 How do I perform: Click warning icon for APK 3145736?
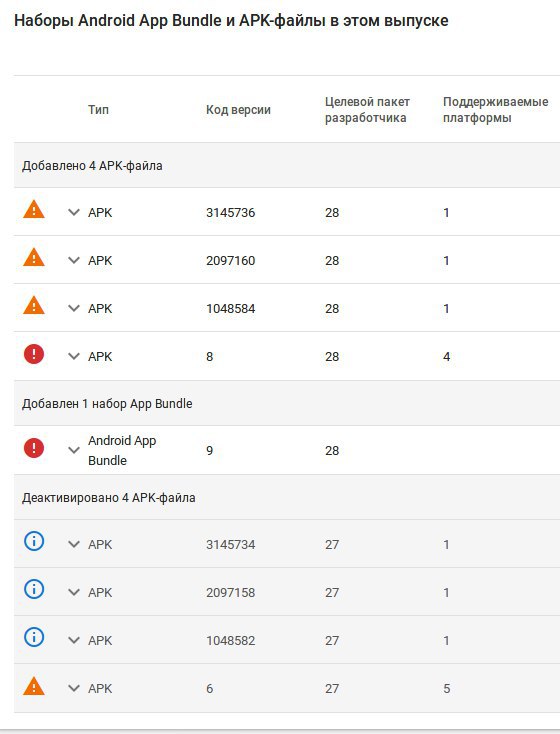click(34, 210)
